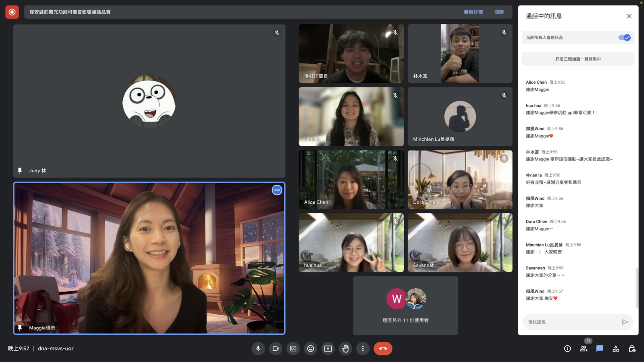The image size is (644, 362).
Task: Open the meeting details info icon
Action: pos(567,349)
